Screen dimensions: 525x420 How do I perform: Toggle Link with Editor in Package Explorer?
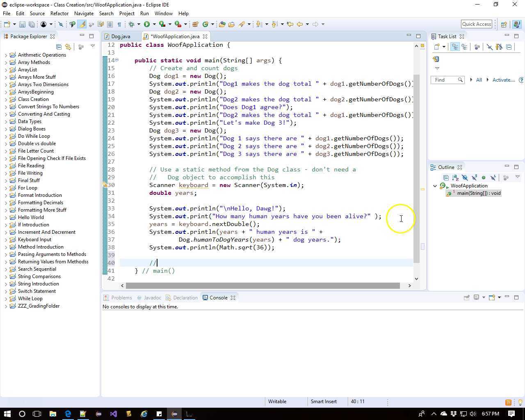[68, 47]
